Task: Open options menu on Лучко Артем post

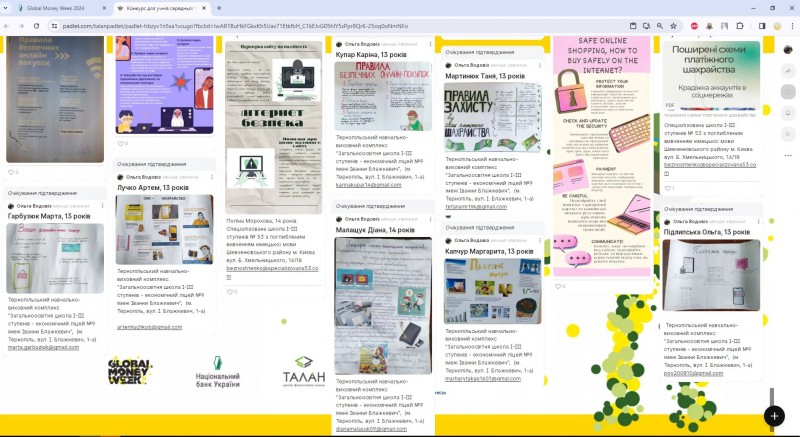Action: point(211,177)
